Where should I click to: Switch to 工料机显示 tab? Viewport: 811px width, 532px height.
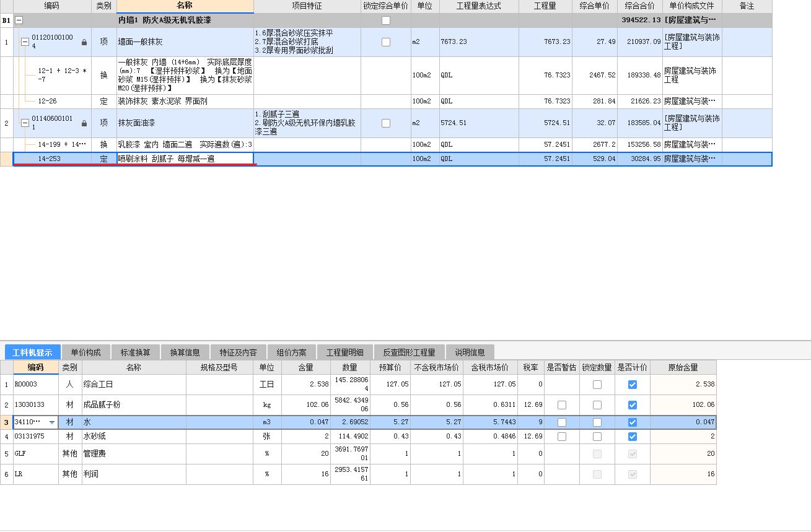tap(32, 352)
